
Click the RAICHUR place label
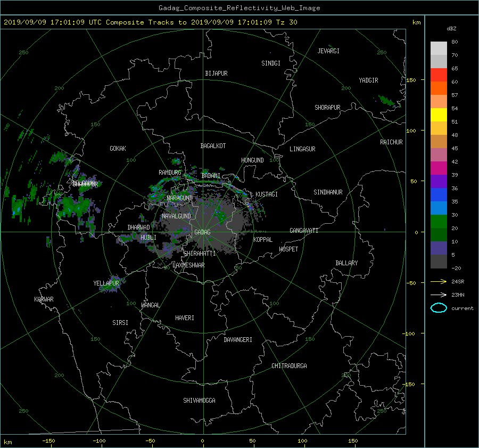[391, 142]
